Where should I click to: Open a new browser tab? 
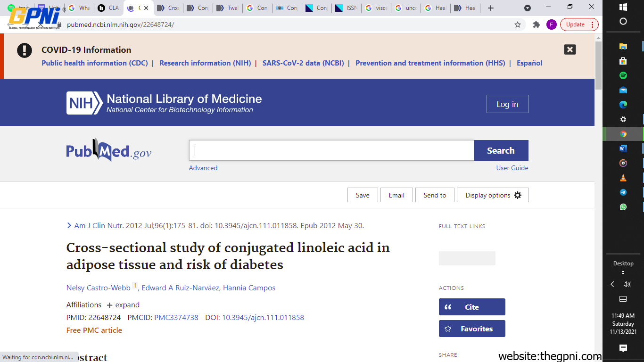(491, 8)
